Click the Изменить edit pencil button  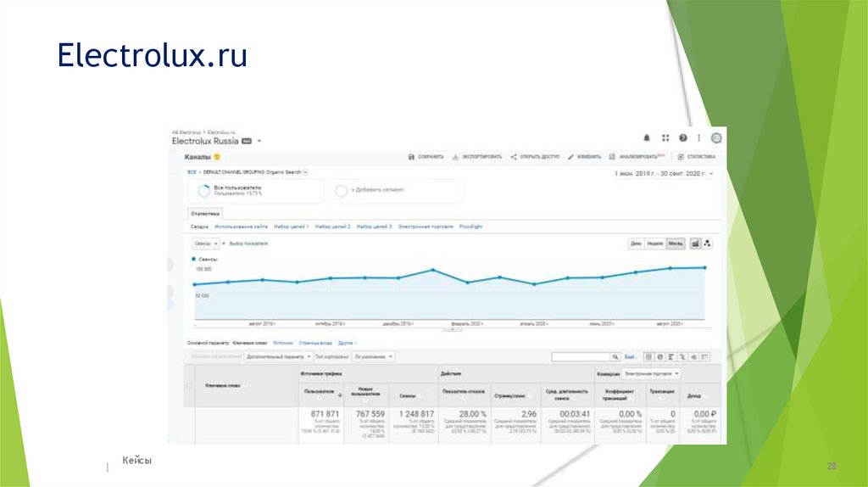point(584,157)
